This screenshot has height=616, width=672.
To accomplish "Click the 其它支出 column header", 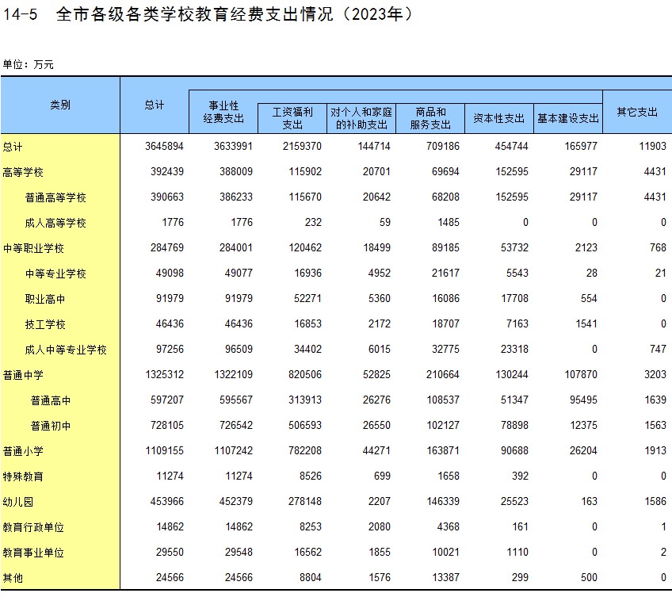I will pyautogui.click(x=637, y=112).
